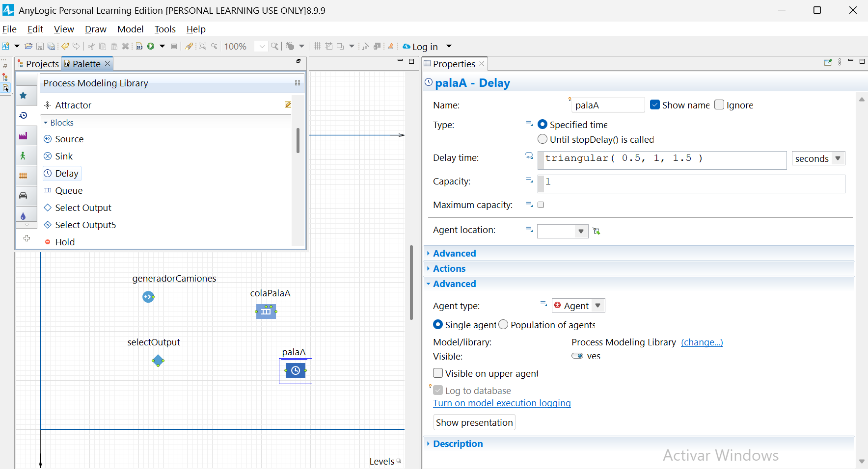Open the Pedestrian Library palette tab

(23, 156)
